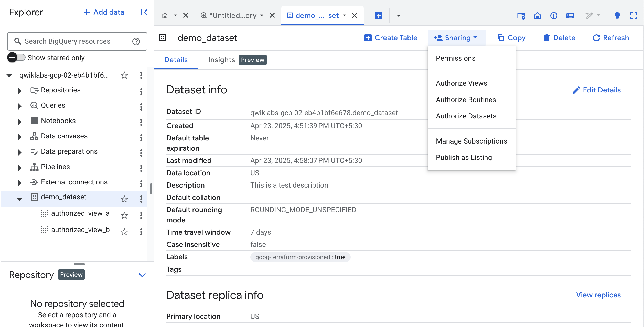Click the lightbulb tips icon
Screen dimensions: 644x327
617,16
